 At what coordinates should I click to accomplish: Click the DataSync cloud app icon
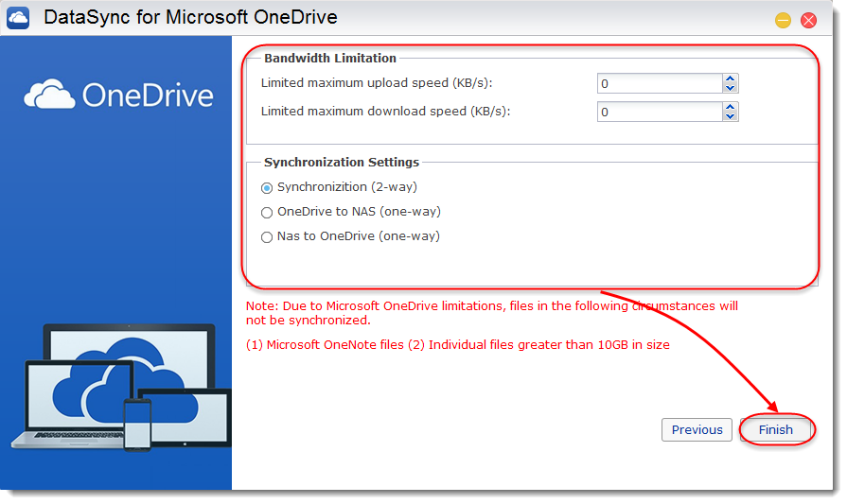pos(18,18)
